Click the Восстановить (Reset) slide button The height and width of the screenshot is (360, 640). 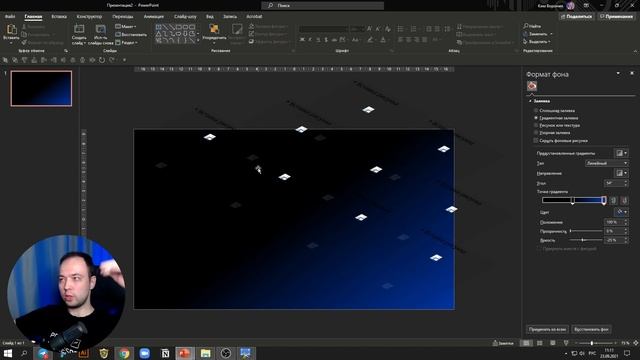(x=131, y=35)
